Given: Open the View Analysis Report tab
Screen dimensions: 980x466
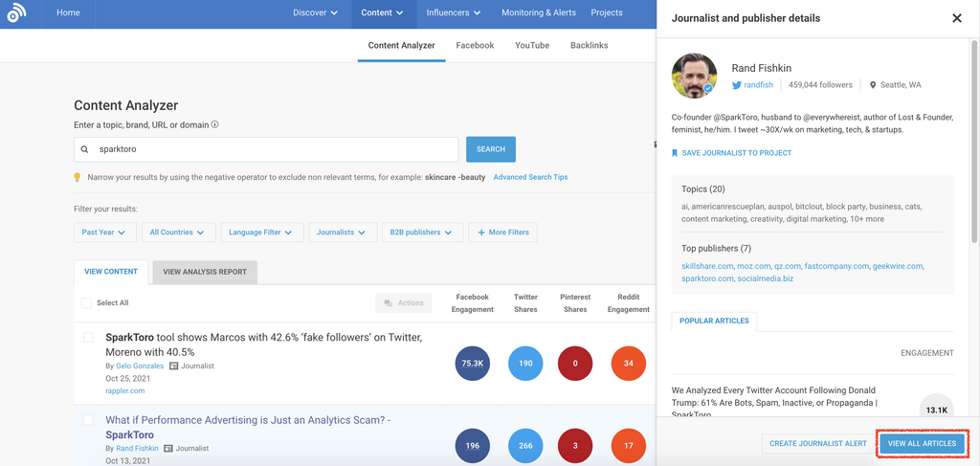Looking at the screenshot, I should pos(205,272).
